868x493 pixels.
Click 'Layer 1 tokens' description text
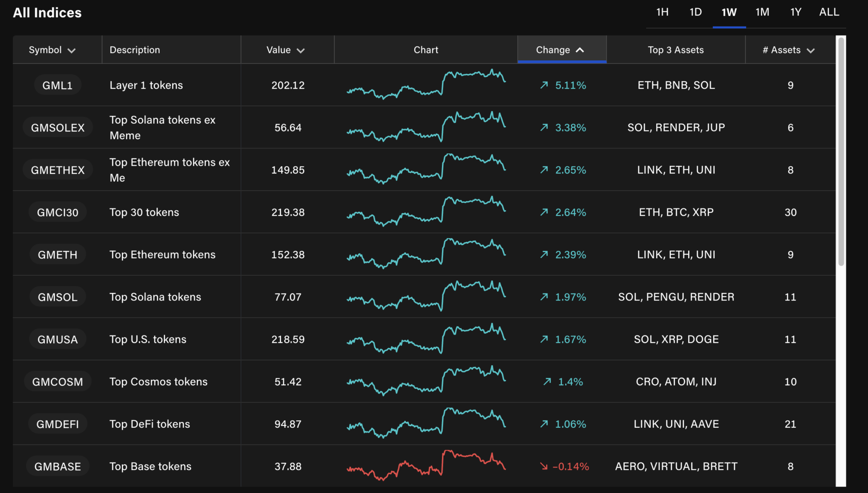146,85
